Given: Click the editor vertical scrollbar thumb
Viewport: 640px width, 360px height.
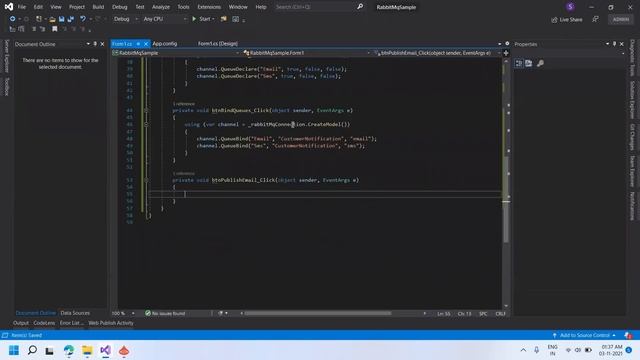Looking at the screenshot, I should coord(506,199).
